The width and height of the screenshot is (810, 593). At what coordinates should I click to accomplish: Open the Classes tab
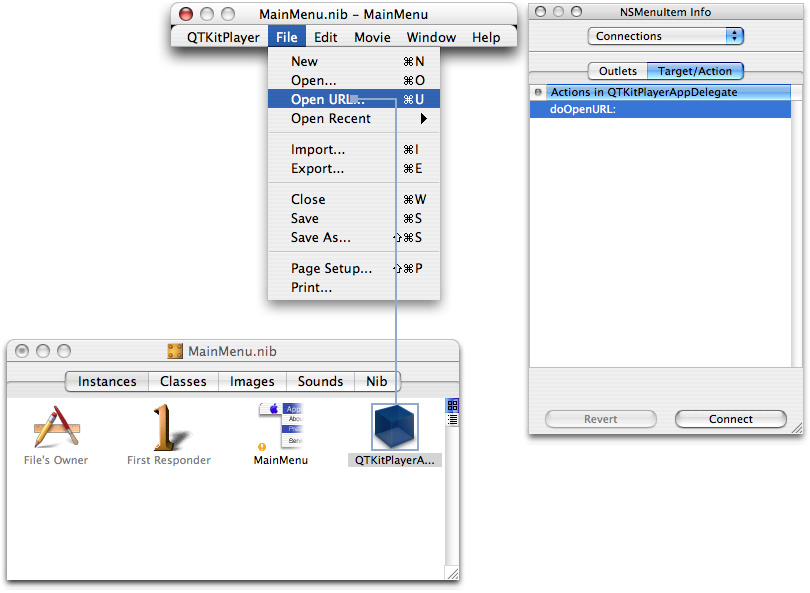[x=183, y=381]
